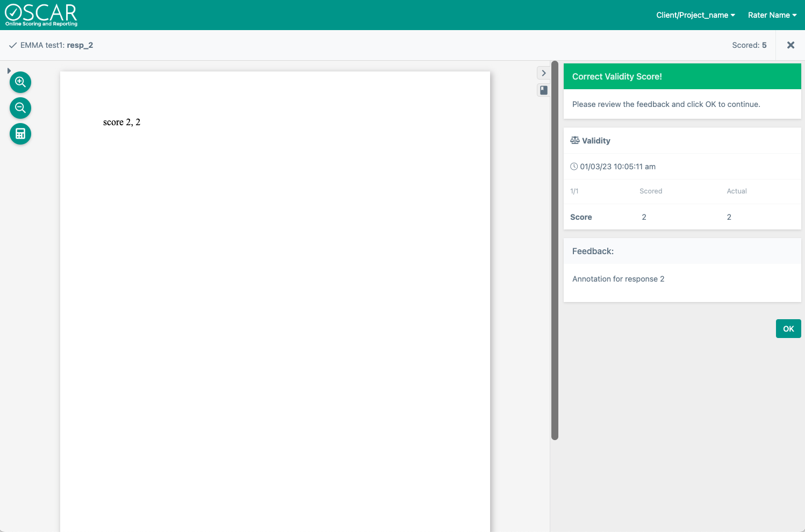Image resolution: width=805 pixels, height=532 pixels.
Task: Close the response with the X button
Action: 790,45
